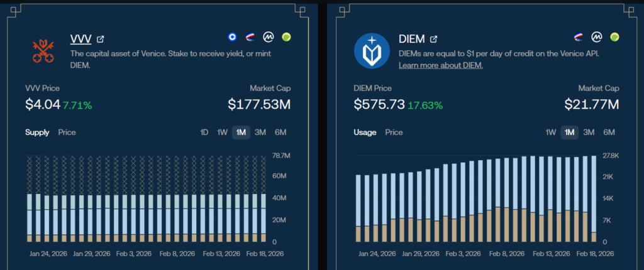Select the Supply tab on VVV chart
Image resolution: width=644 pixels, height=270 pixels.
point(37,132)
